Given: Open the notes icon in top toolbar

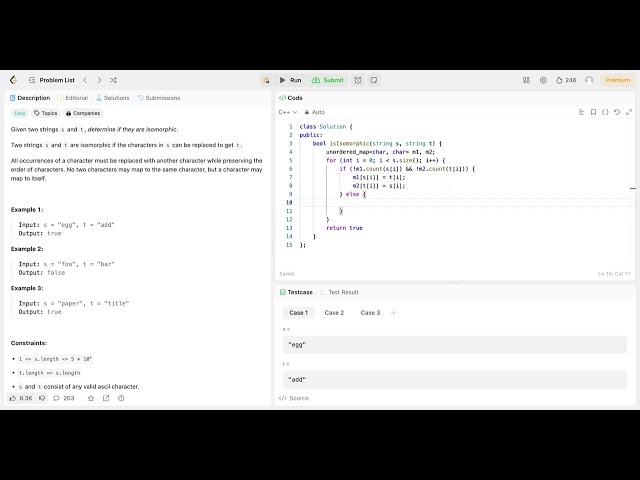Looking at the screenshot, I should pos(374,80).
